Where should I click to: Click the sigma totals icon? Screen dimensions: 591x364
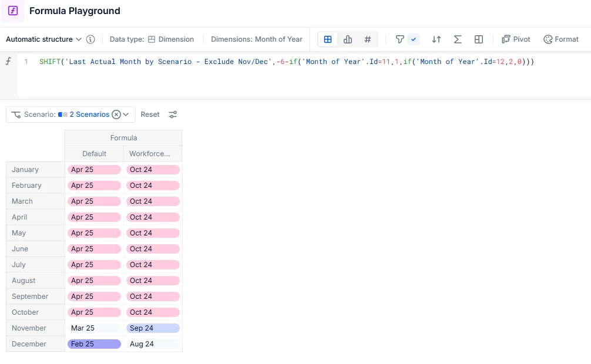[458, 39]
